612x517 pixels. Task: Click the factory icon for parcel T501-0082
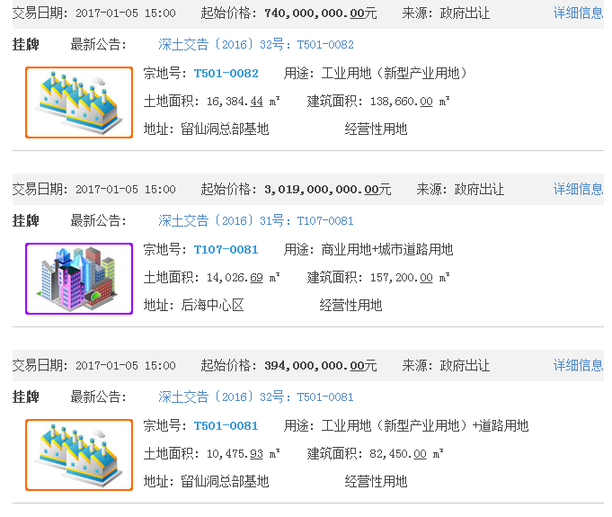(78, 102)
